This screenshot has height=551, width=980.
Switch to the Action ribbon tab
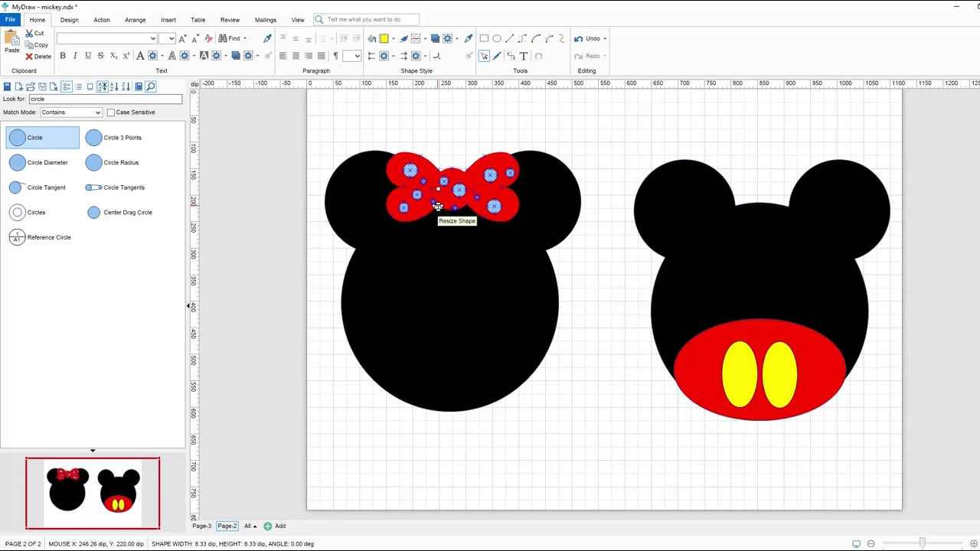click(102, 19)
